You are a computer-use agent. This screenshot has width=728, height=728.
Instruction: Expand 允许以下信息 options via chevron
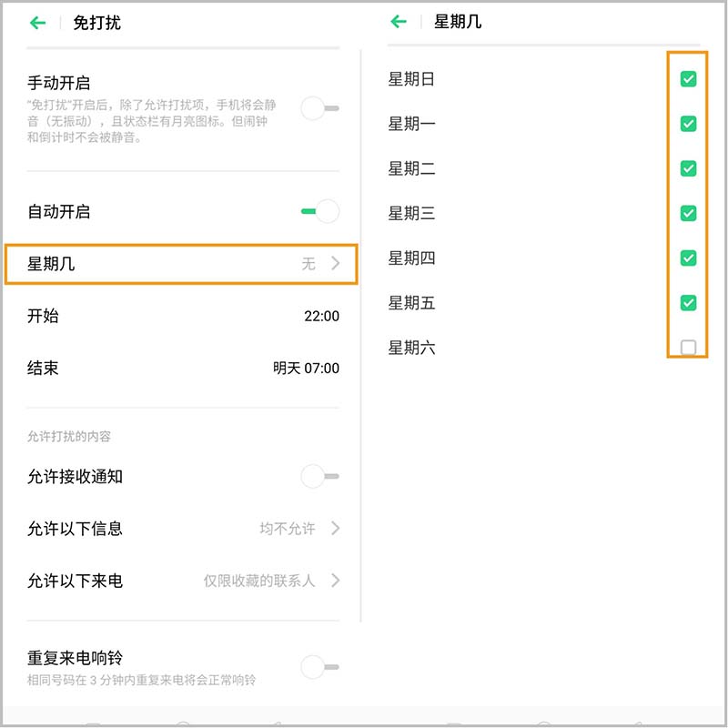point(335,528)
